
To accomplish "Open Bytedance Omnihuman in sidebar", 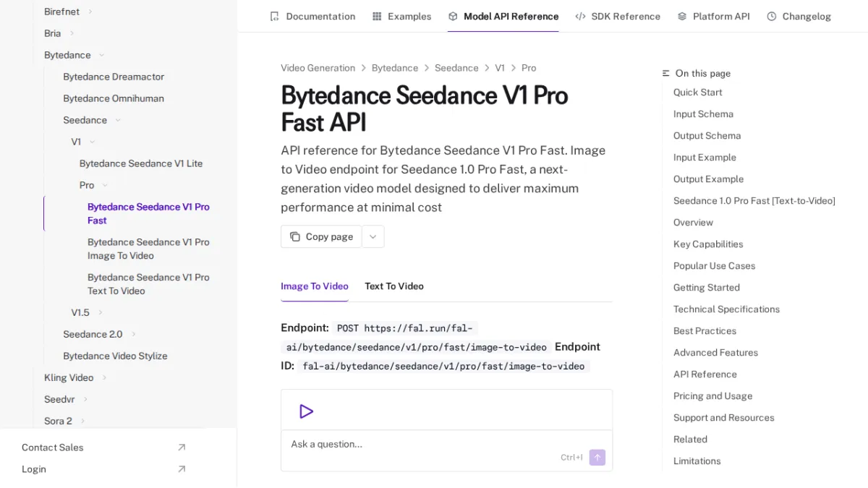I will [114, 98].
